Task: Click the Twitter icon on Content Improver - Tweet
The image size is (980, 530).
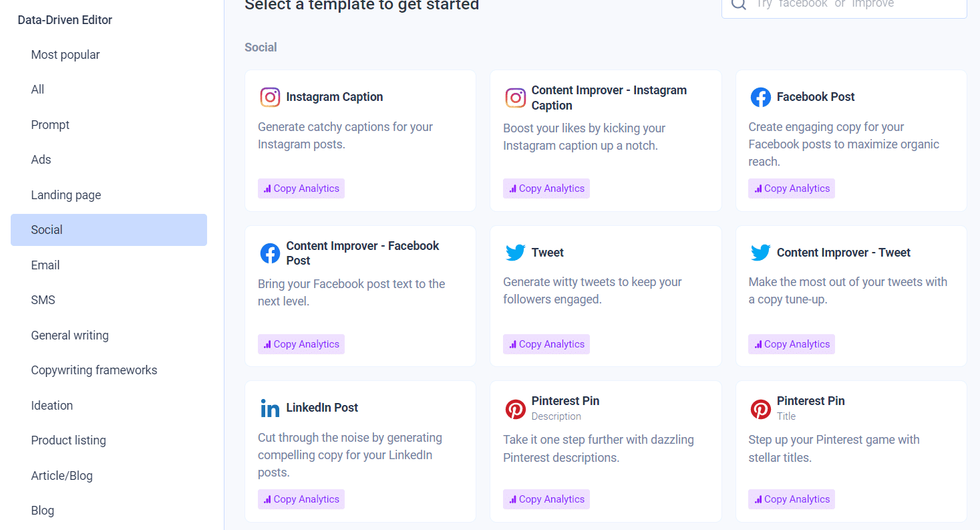Action: point(760,253)
